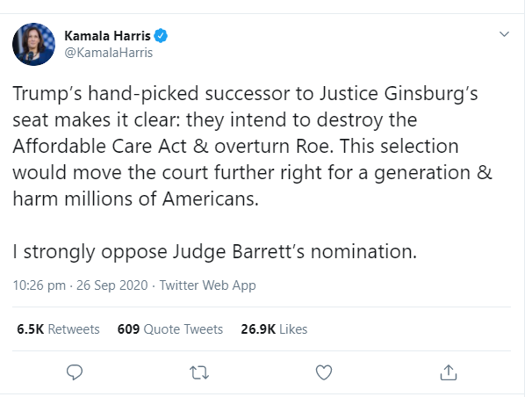Open the Kamala Harris display name link
The image size is (532, 397).
pos(107,36)
